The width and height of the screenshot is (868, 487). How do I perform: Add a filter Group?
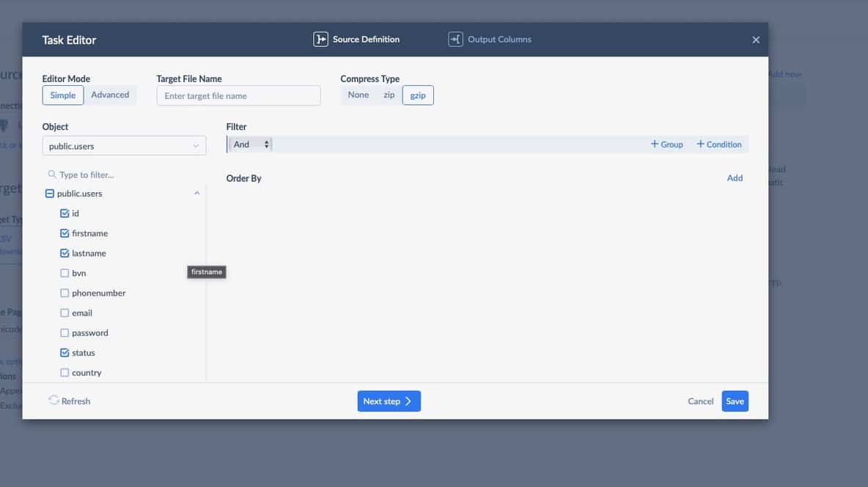[666, 144]
